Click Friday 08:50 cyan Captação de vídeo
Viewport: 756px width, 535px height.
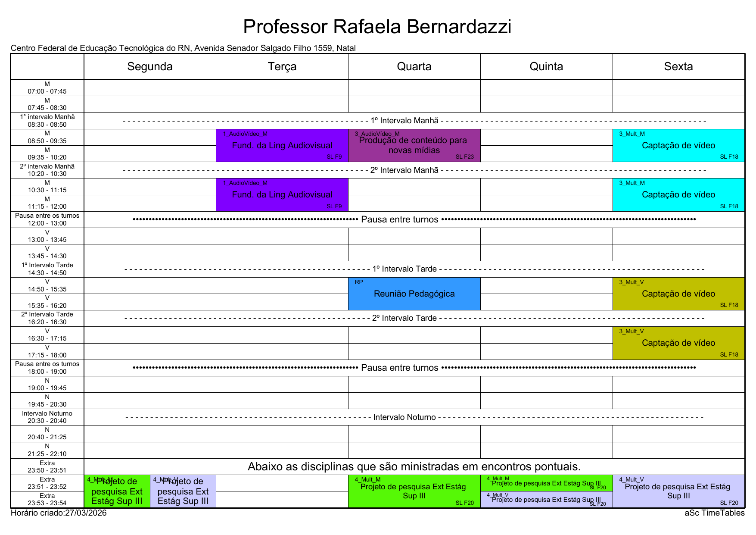(x=678, y=146)
